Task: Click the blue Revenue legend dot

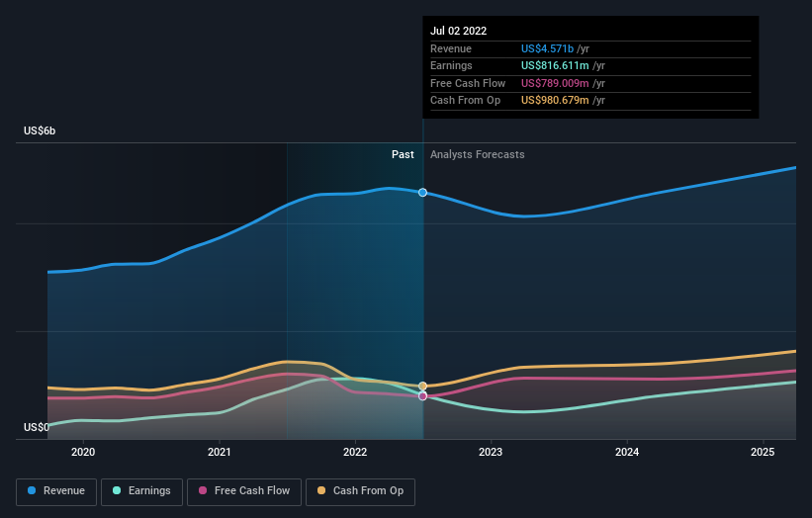Action: [32, 490]
